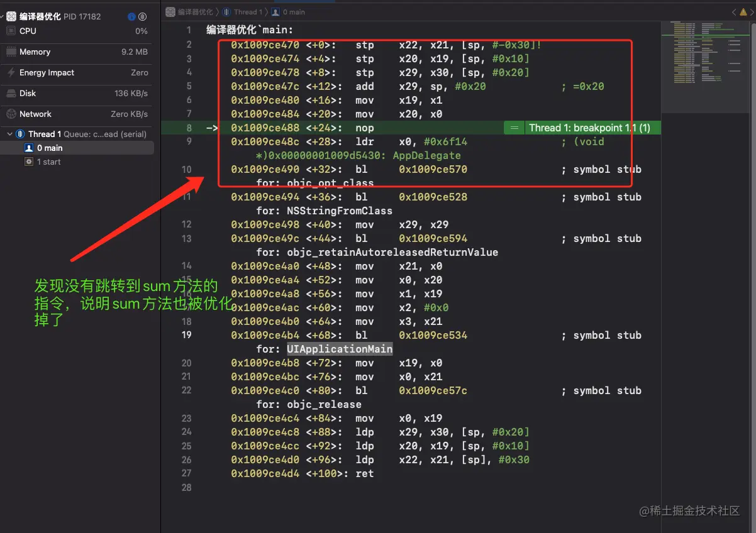The image size is (756, 533).
Task: Click gutter line number 2
Action: (189, 45)
